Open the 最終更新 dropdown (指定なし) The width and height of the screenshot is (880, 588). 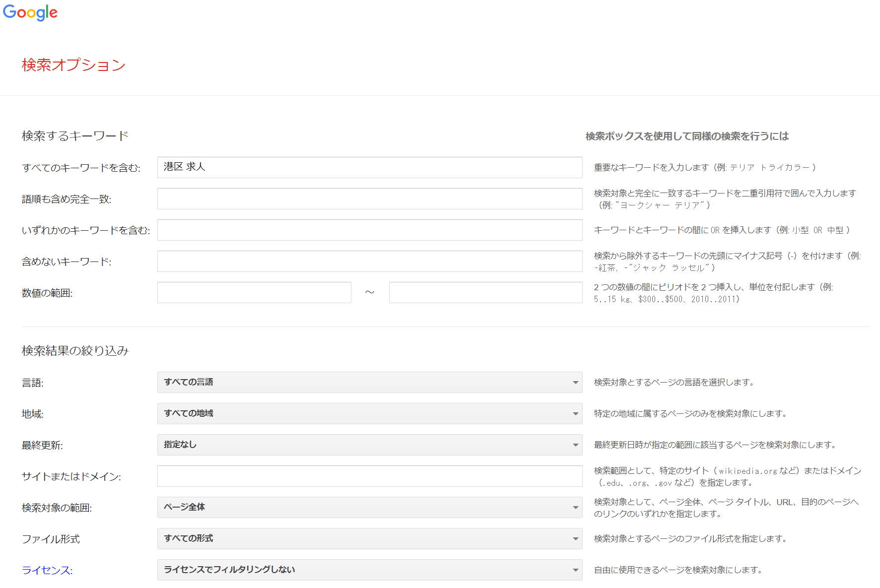pos(370,445)
